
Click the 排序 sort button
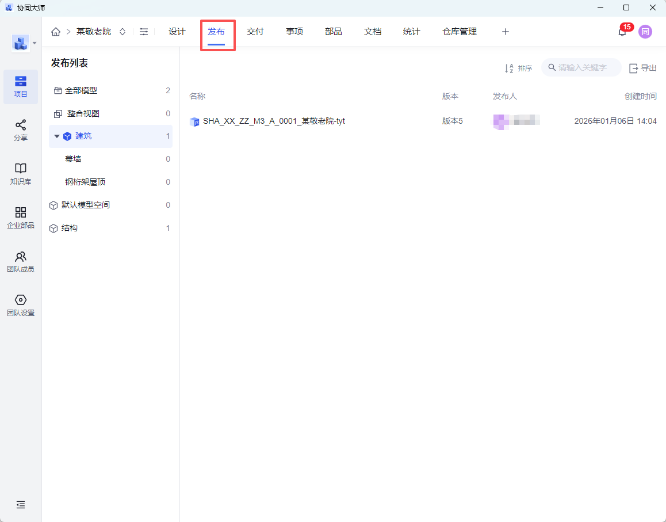point(518,68)
